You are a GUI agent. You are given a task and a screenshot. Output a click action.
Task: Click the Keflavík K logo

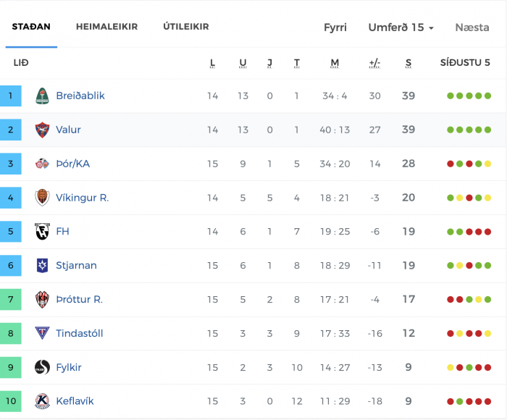42,401
